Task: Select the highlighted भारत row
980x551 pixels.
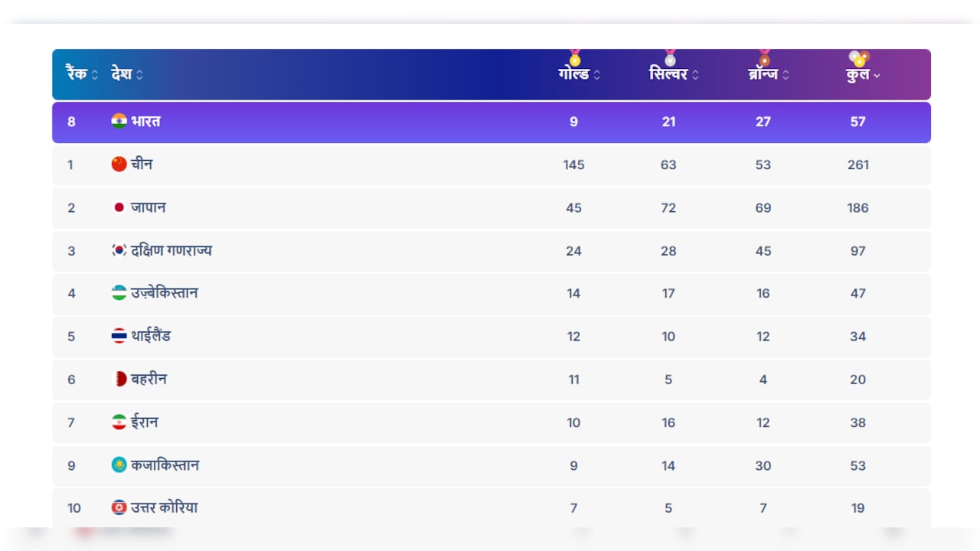Action: coord(492,122)
